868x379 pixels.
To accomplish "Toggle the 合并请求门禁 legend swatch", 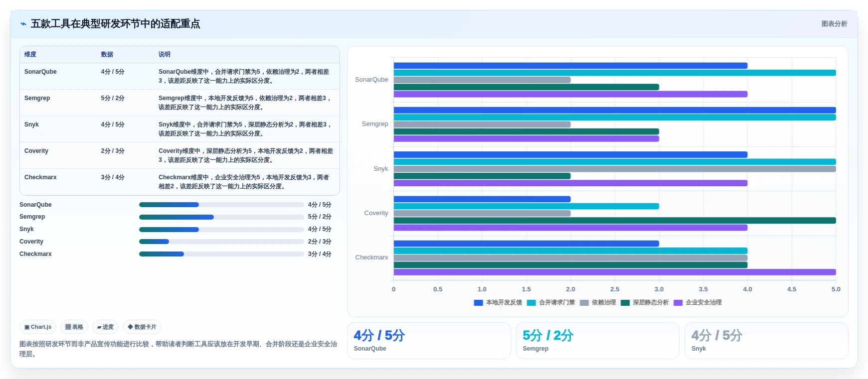I will [531, 303].
